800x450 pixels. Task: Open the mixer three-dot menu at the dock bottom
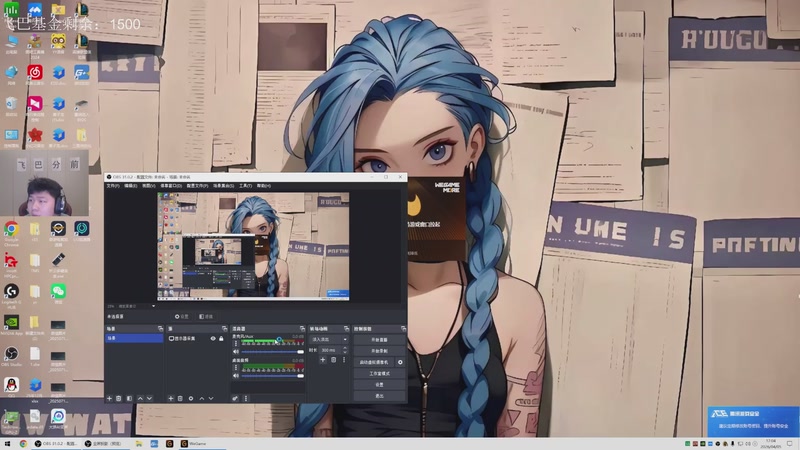pos(245,398)
